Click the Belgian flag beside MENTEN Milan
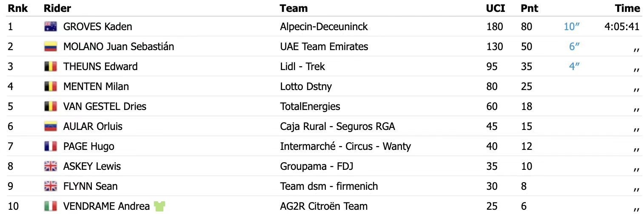The height and width of the screenshot is (214, 644). pos(50,87)
